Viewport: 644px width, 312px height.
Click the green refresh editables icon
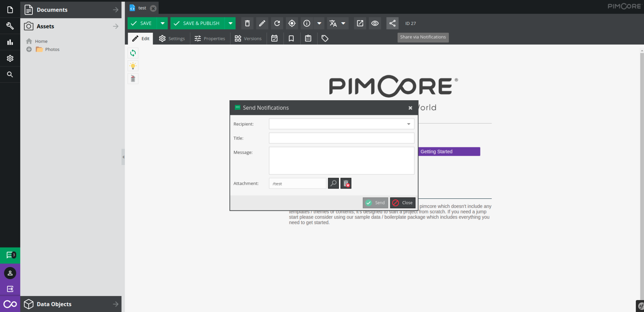click(x=133, y=53)
